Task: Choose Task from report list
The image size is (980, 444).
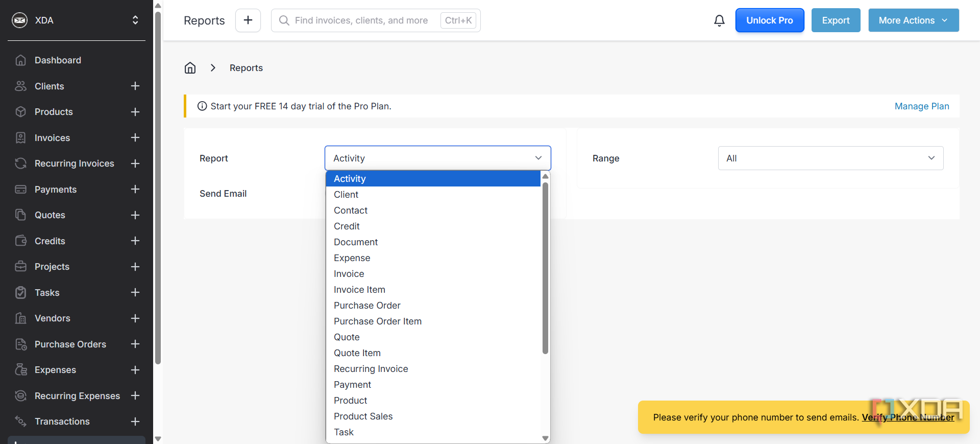Action: click(x=433, y=432)
